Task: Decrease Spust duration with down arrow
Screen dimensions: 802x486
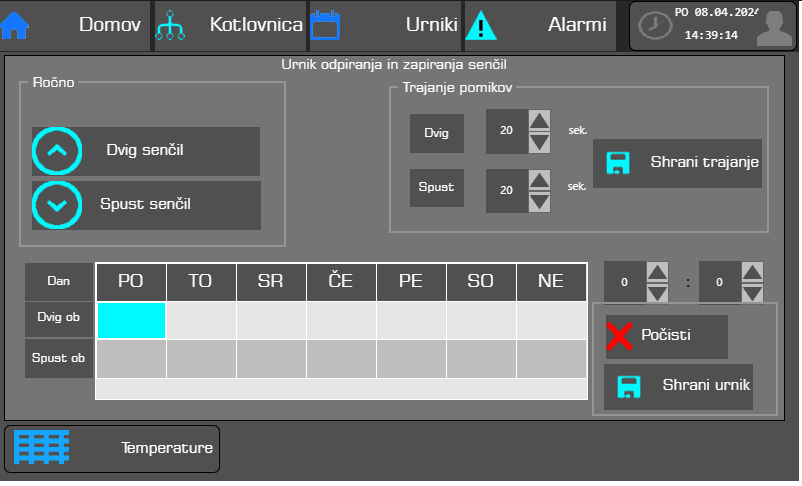Action: tap(539, 201)
